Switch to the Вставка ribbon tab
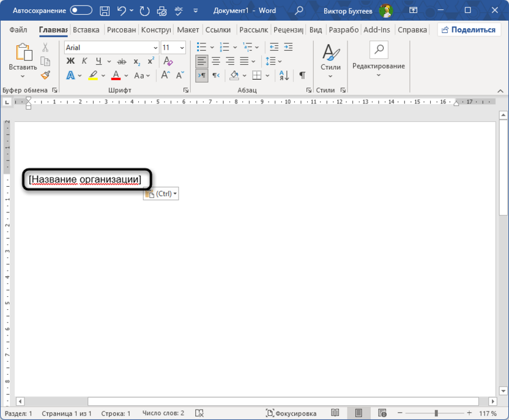Screen dimensions: 509x420 pos(86,29)
